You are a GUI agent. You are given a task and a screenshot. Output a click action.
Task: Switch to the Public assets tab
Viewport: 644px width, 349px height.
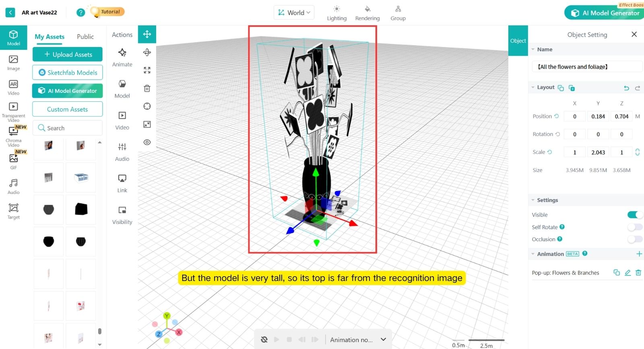85,37
